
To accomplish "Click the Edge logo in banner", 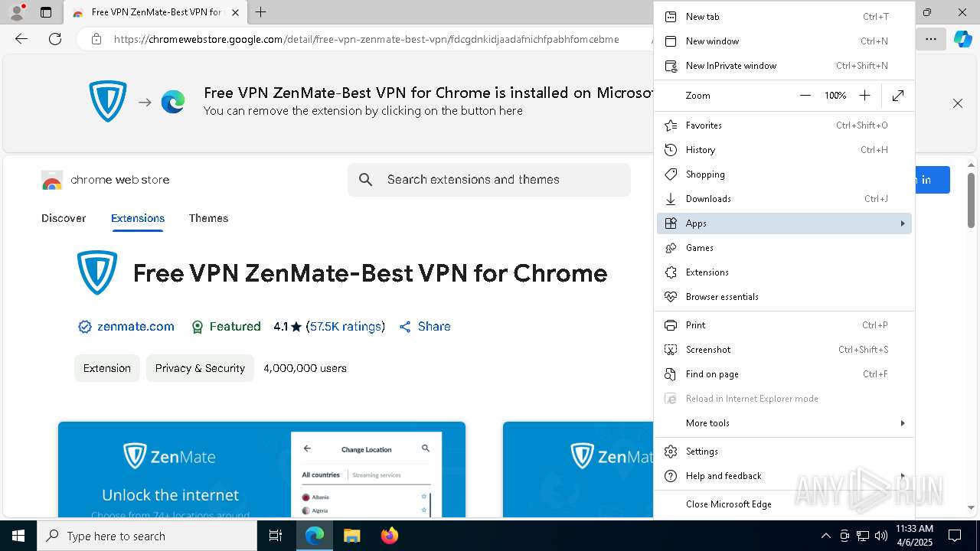I will [x=173, y=102].
